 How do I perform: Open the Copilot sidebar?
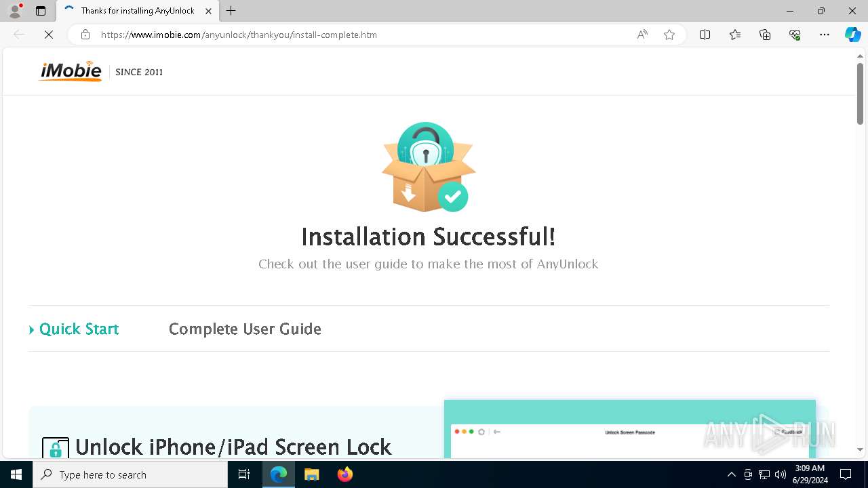(x=852, y=35)
